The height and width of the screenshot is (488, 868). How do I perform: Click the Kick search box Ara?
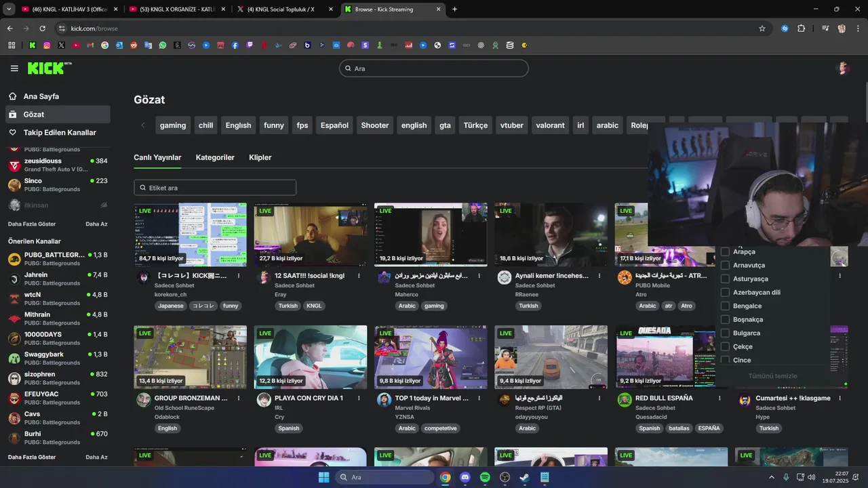point(434,68)
